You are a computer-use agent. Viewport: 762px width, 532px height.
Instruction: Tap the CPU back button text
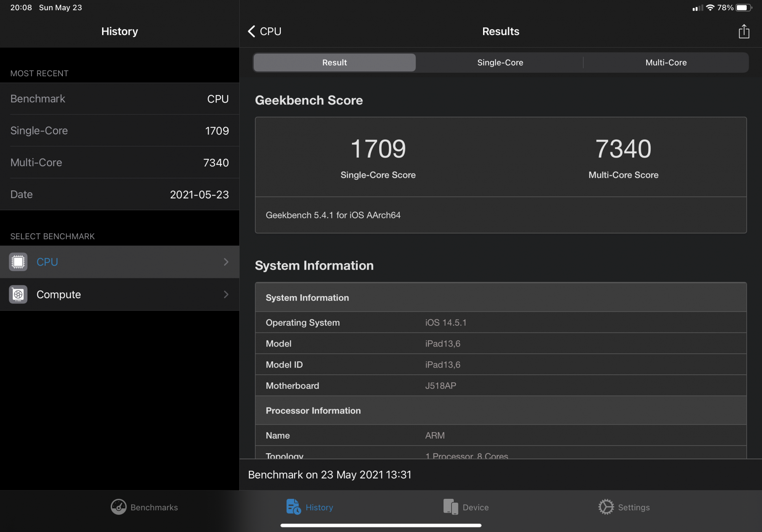(271, 32)
